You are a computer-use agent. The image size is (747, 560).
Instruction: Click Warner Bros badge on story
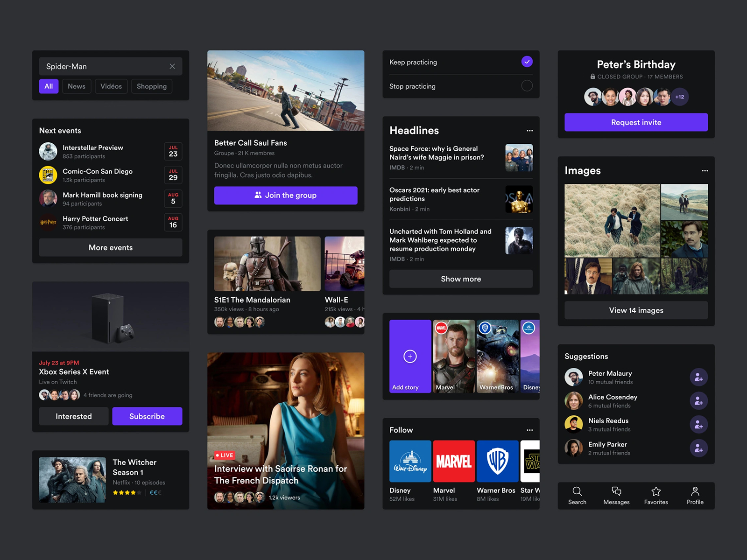pos(485,328)
